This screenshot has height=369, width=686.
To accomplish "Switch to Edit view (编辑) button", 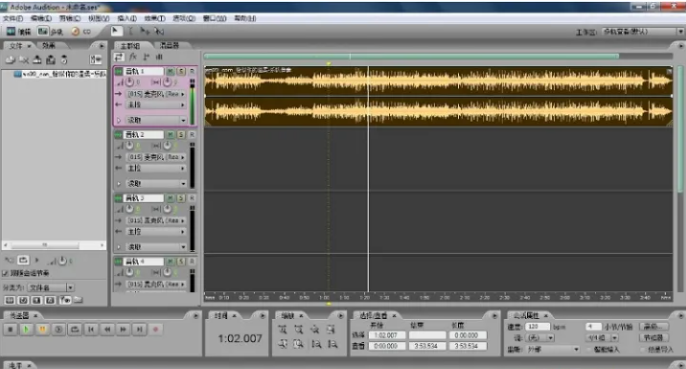I will coord(18,32).
